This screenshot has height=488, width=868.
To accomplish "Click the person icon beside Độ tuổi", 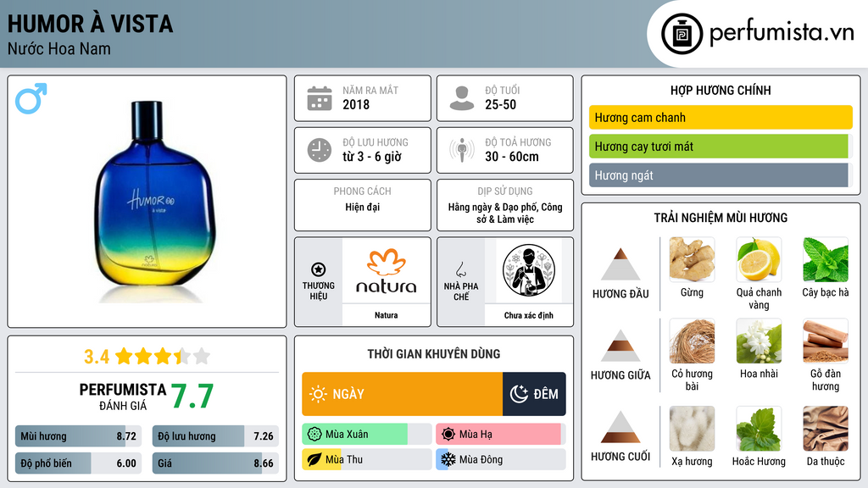I will tap(462, 98).
